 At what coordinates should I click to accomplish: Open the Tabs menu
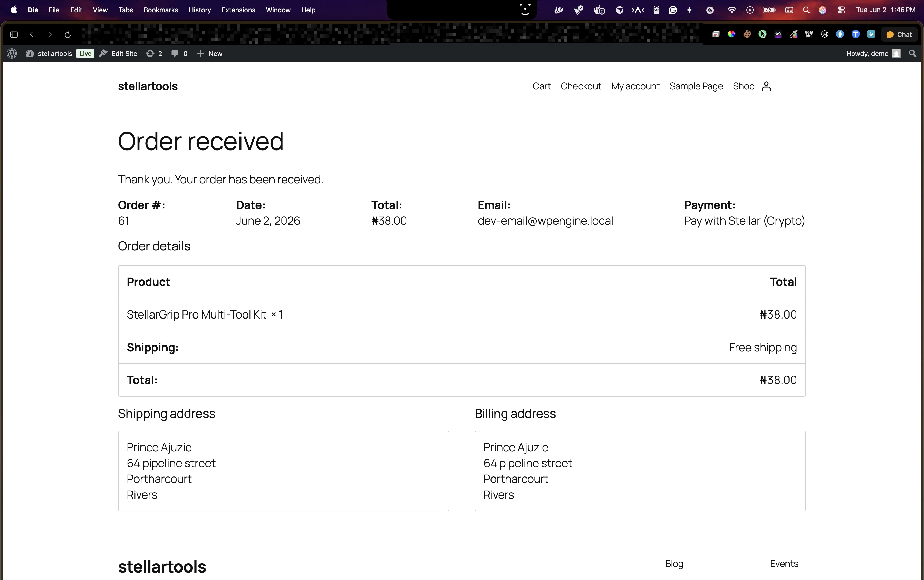pos(126,10)
